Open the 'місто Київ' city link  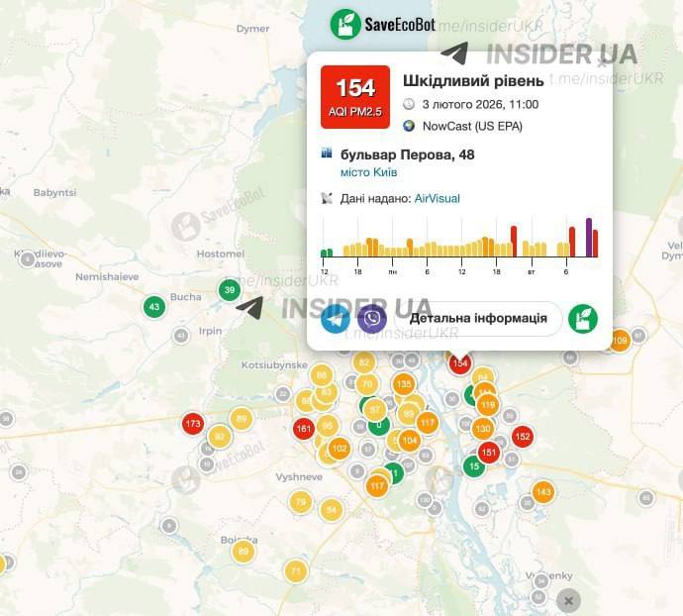(369, 172)
